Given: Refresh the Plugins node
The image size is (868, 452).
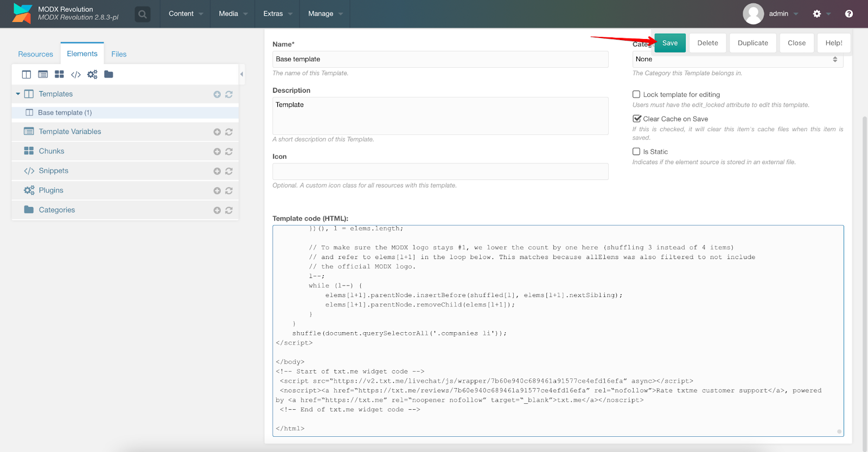Looking at the screenshot, I should click(229, 191).
